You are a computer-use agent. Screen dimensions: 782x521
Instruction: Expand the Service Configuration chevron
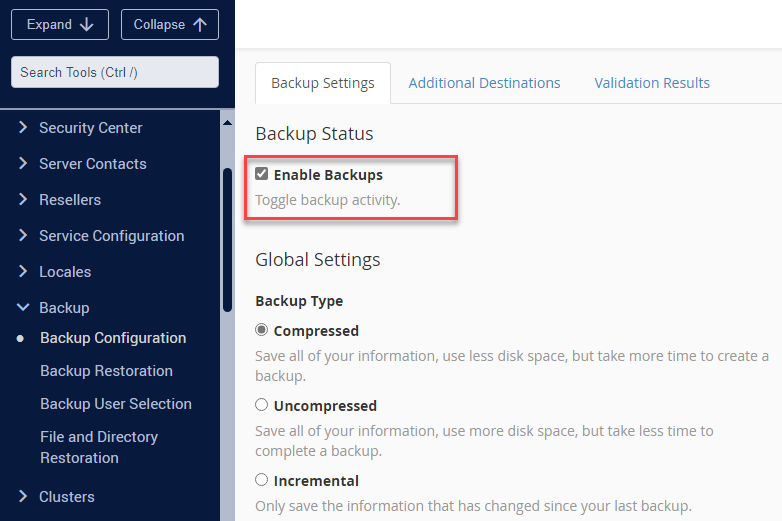23,236
